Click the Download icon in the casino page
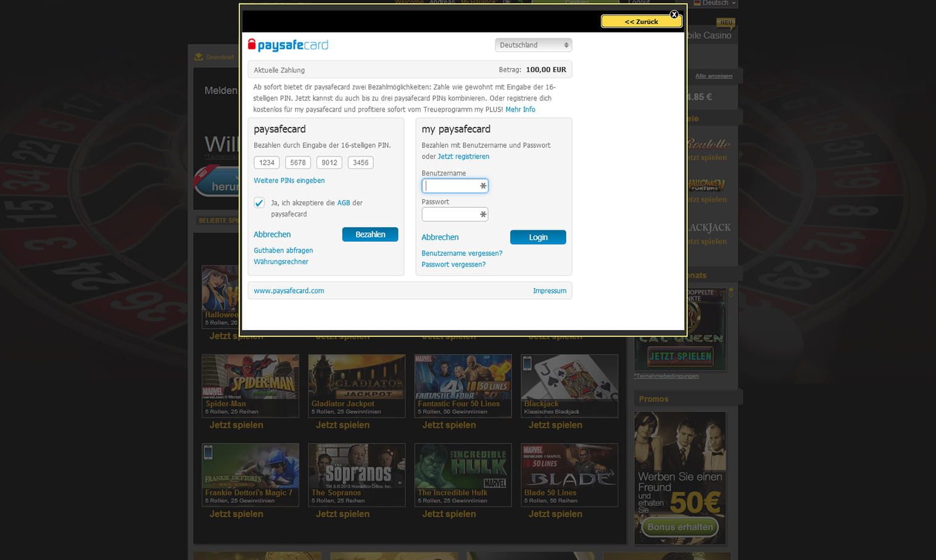 click(x=199, y=57)
